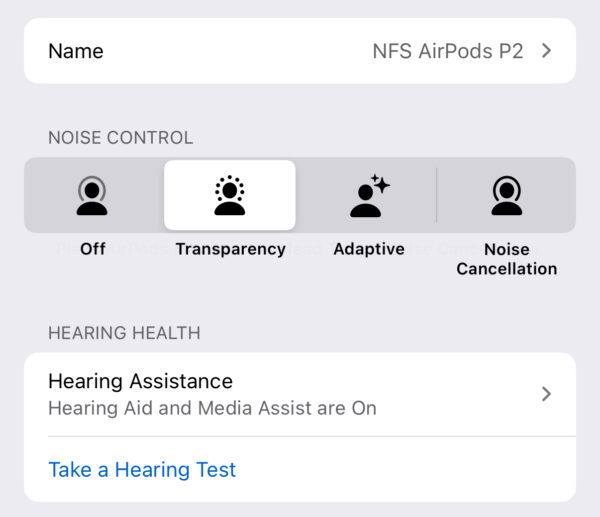Click the Transparency text label

tap(230, 249)
